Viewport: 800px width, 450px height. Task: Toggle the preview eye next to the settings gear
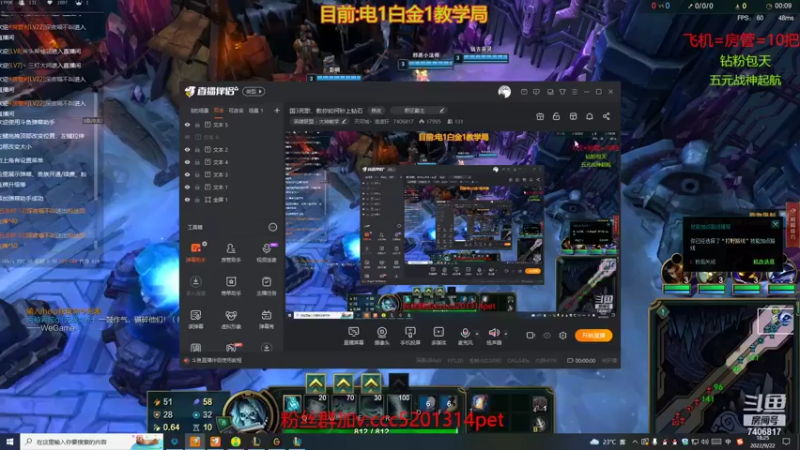pyautogui.click(x=547, y=335)
